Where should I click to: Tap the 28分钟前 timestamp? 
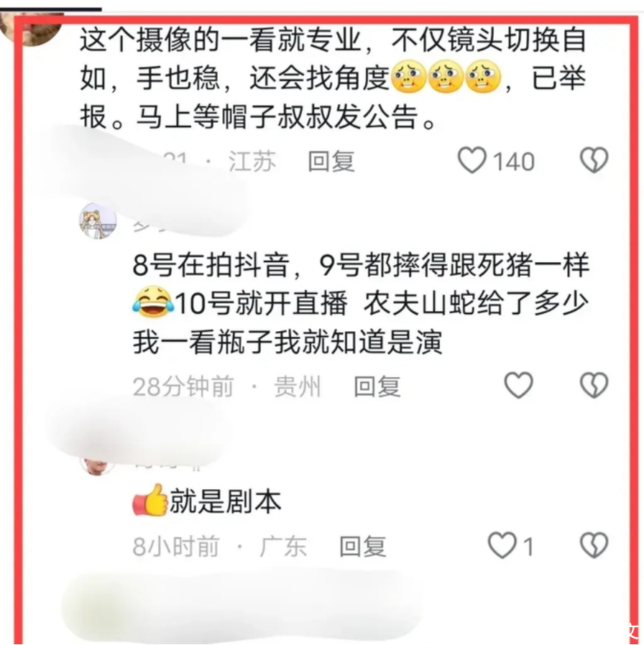pos(183,386)
